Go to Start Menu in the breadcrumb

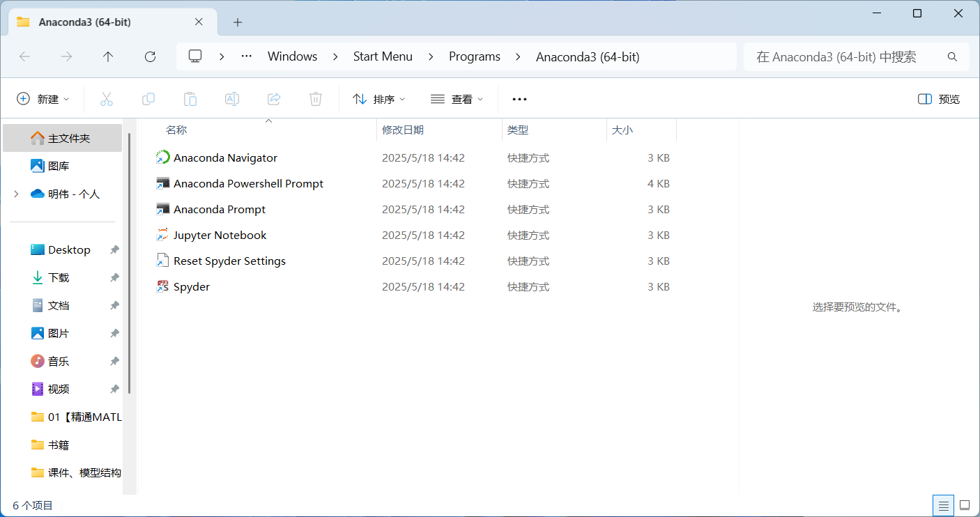tap(383, 56)
